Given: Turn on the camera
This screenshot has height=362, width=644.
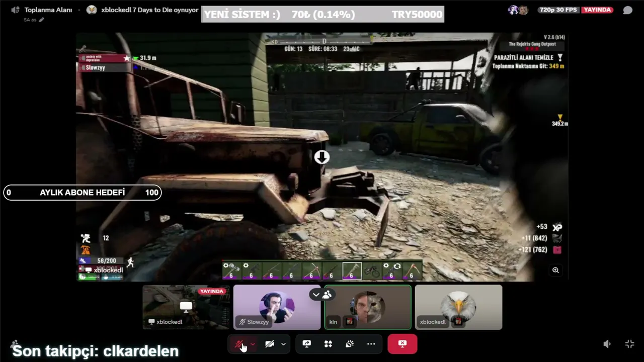Looking at the screenshot, I should click(x=270, y=344).
